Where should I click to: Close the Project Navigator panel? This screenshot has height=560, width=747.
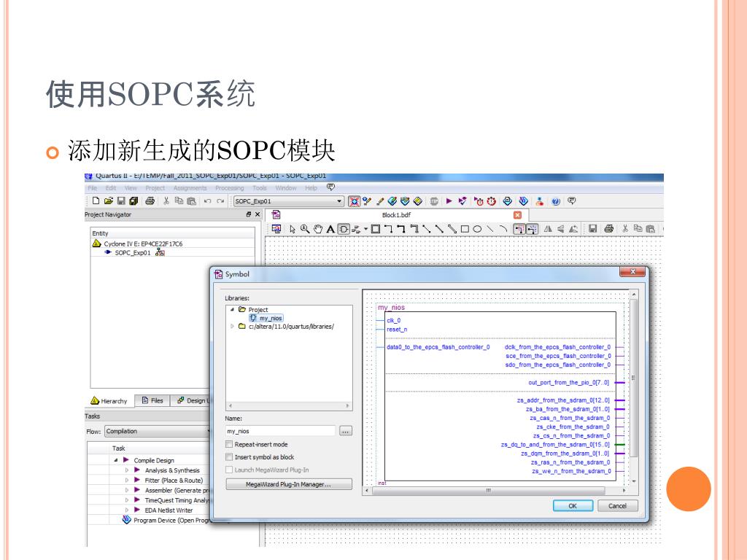(x=258, y=215)
